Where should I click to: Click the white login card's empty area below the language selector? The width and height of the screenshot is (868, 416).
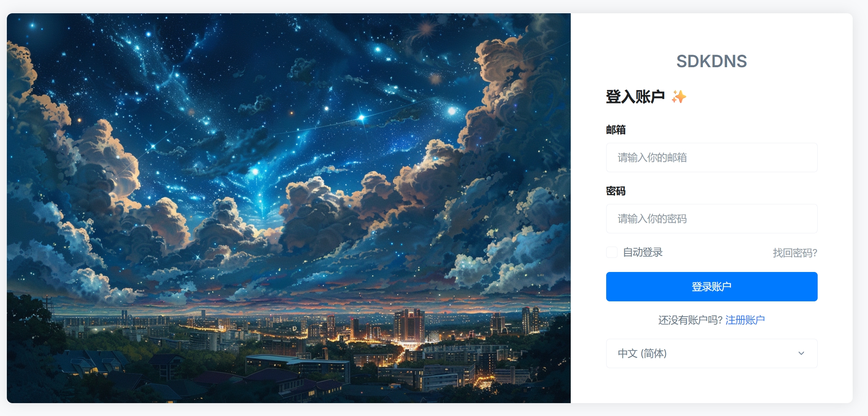(x=712, y=385)
